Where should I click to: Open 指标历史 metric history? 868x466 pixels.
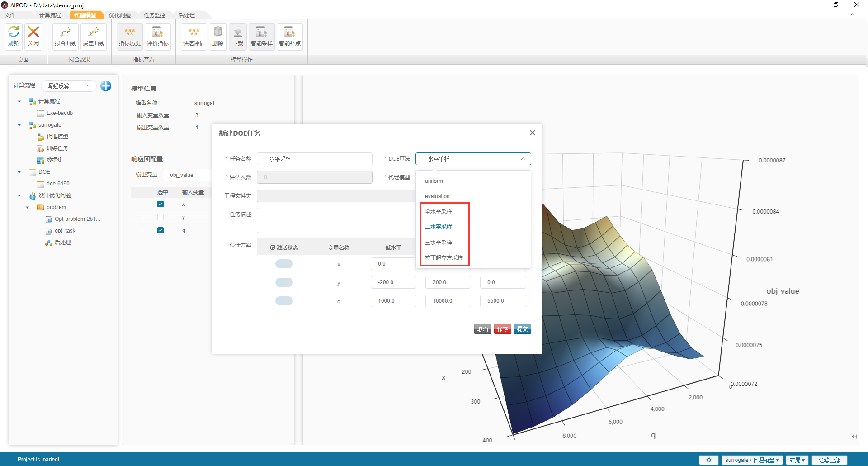130,36
